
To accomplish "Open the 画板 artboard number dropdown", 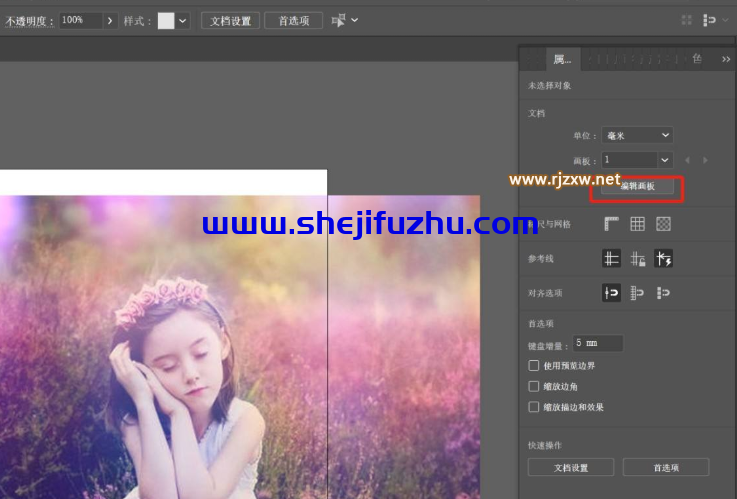I will point(637,160).
